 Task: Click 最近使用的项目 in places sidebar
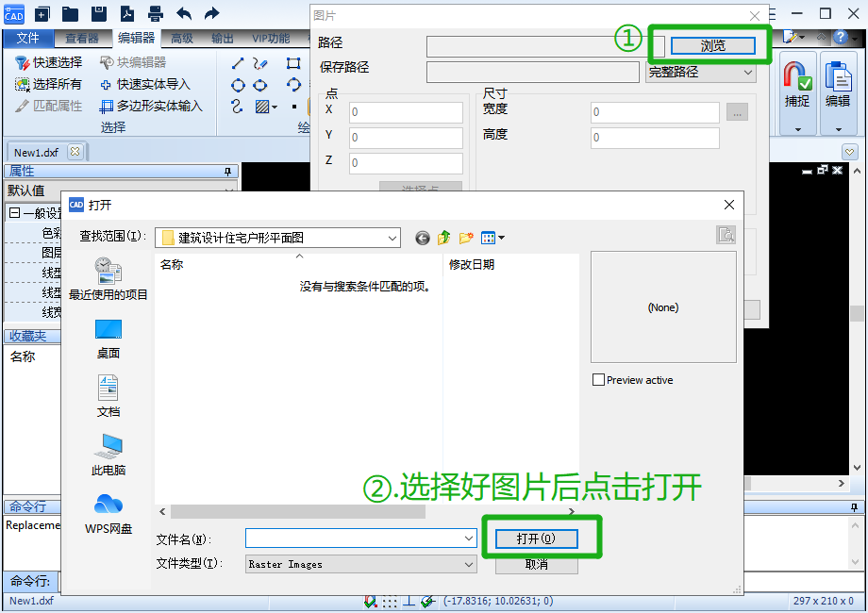[x=108, y=279]
